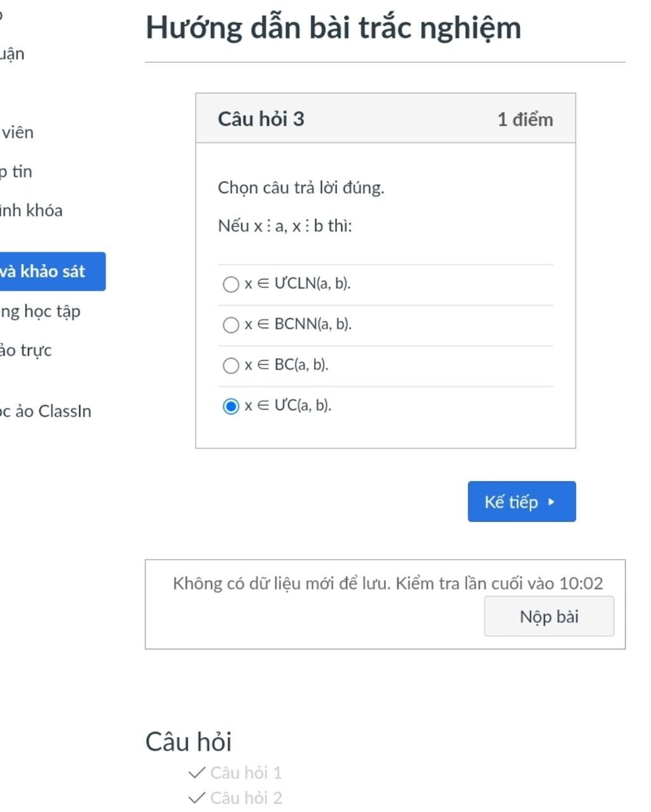Viewport: 651px width, 812px height.
Task: Click the arrow on Kế tiếp button
Action: (x=551, y=502)
